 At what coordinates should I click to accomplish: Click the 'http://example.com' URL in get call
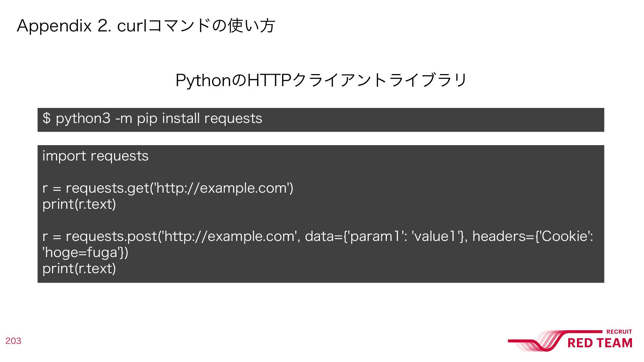(222, 188)
